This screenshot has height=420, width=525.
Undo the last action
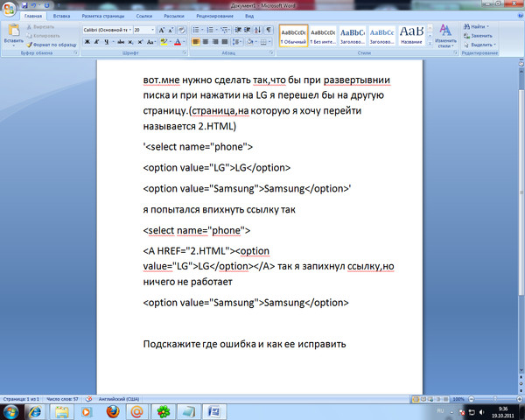click(33, 5)
